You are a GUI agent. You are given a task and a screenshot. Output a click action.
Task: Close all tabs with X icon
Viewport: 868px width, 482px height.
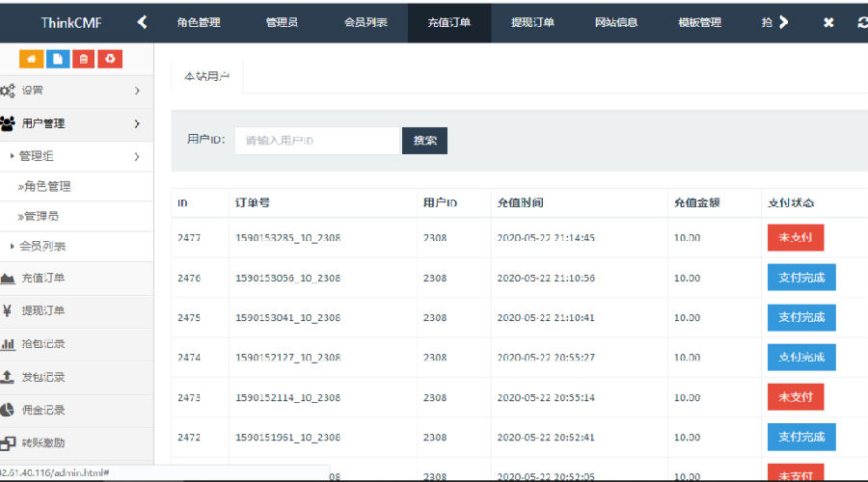828,23
